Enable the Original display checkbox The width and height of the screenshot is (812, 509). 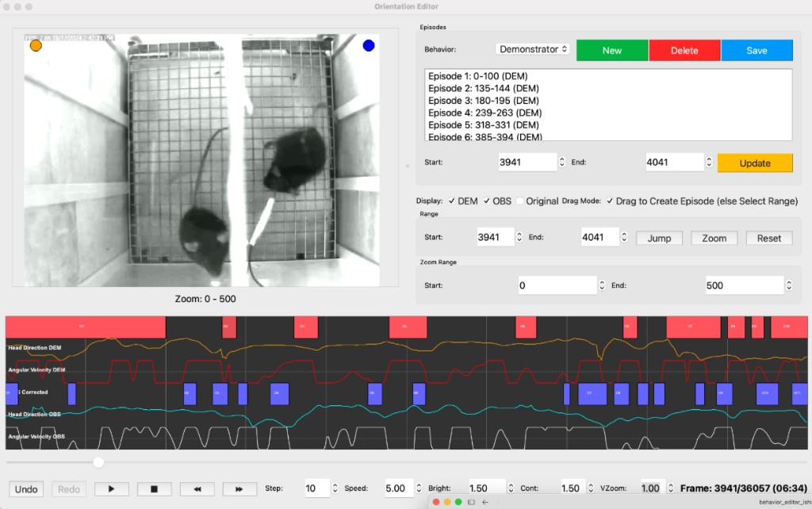520,201
